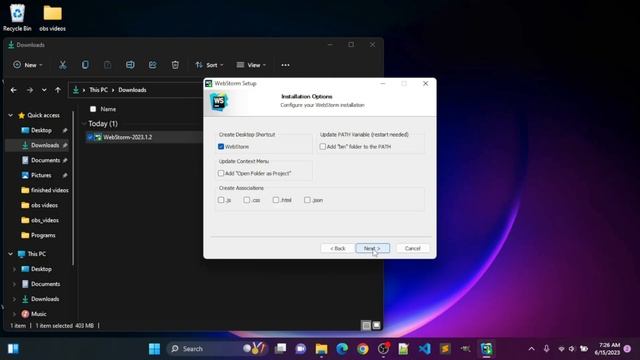The width and height of the screenshot is (640, 360).
Task: Open the Notepad++ taskbar icon
Action: click(404, 349)
